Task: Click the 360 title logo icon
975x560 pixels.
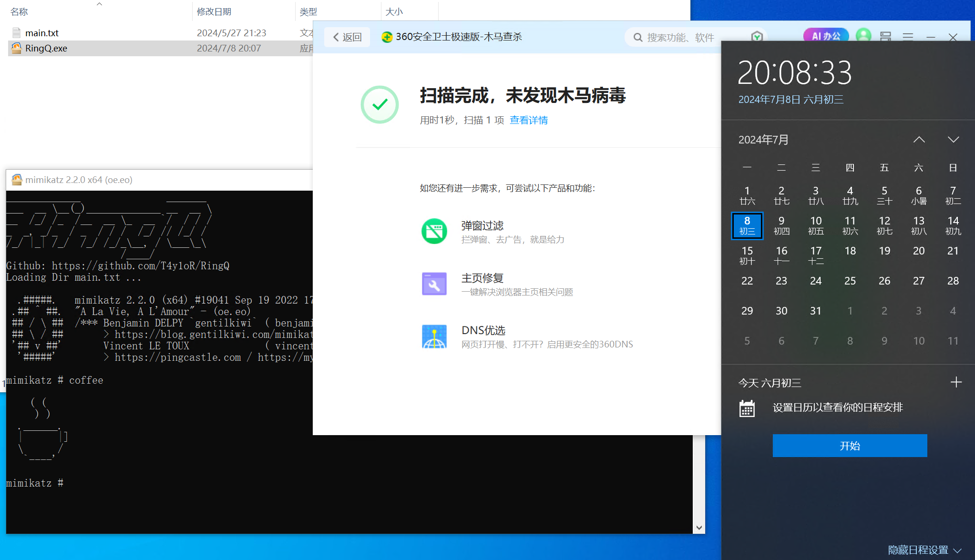Action: tap(387, 37)
